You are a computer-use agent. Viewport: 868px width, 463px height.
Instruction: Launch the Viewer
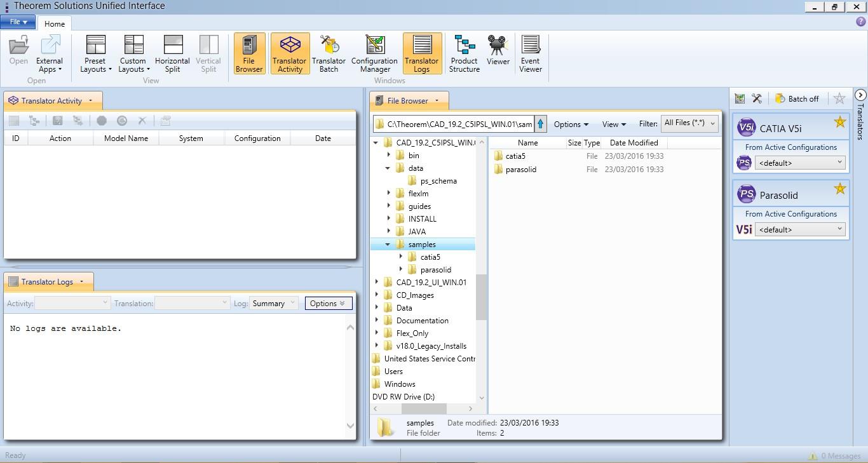(x=498, y=51)
